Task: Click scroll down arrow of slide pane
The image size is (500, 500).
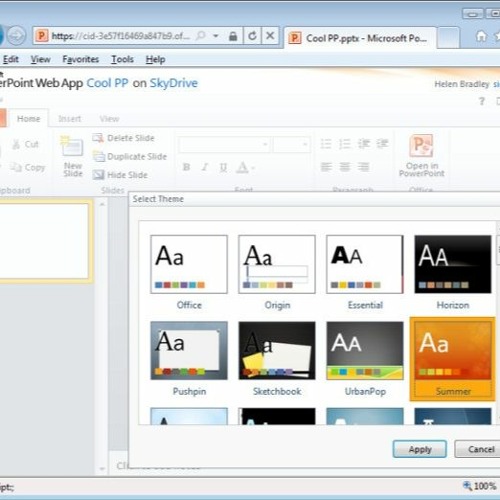Action: coord(102,469)
